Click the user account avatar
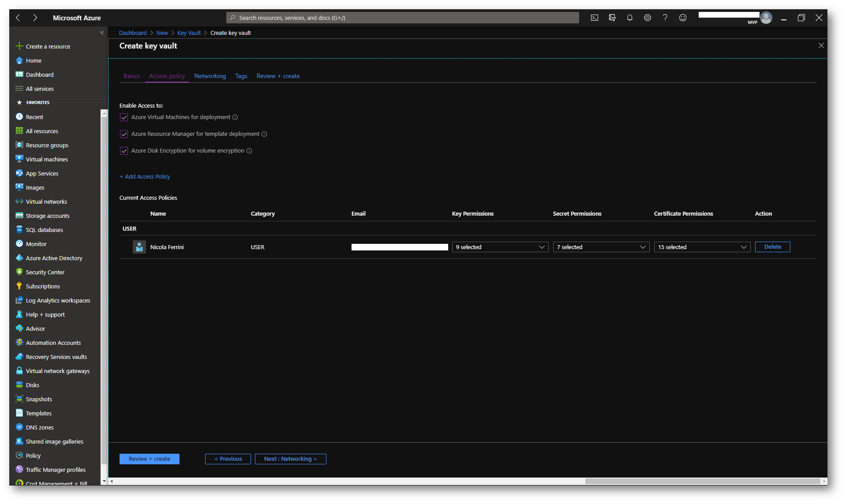This screenshot has height=504, width=846. (766, 18)
